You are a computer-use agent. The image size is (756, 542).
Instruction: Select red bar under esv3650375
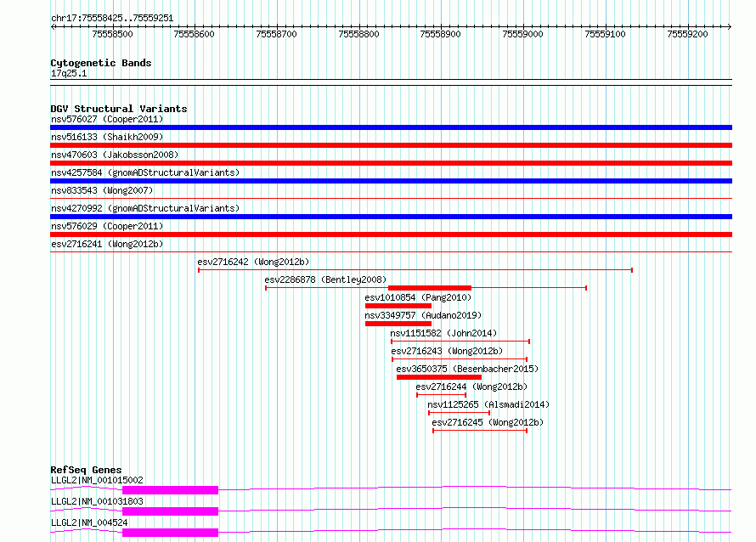pyautogui.click(x=439, y=377)
